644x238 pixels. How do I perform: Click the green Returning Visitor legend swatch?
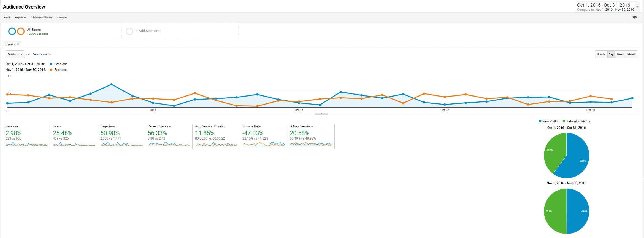pos(564,121)
